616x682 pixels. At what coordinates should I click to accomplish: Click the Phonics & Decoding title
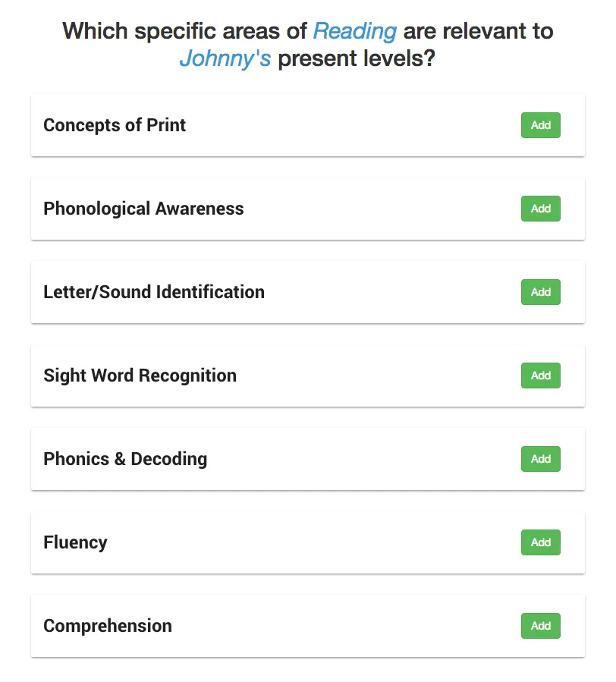[x=125, y=459]
